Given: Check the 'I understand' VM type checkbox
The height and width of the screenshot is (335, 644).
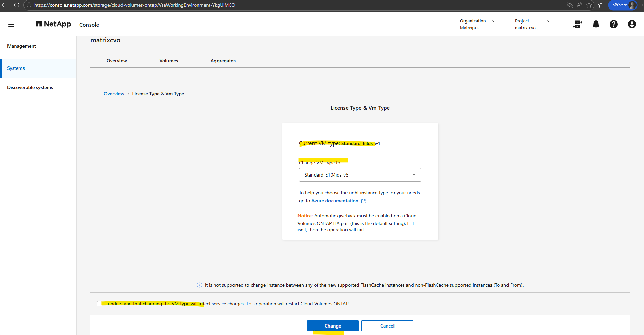Looking at the screenshot, I should 100,304.
